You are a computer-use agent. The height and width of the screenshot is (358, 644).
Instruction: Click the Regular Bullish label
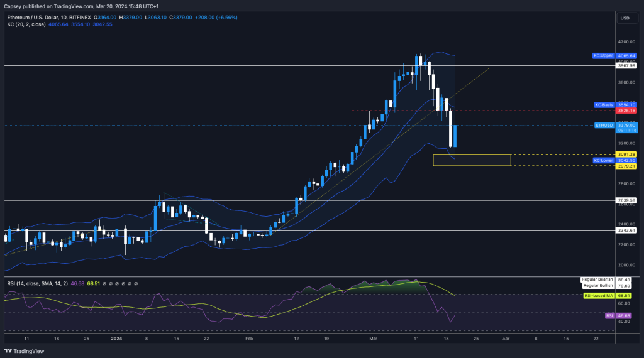[x=597, y=285]
